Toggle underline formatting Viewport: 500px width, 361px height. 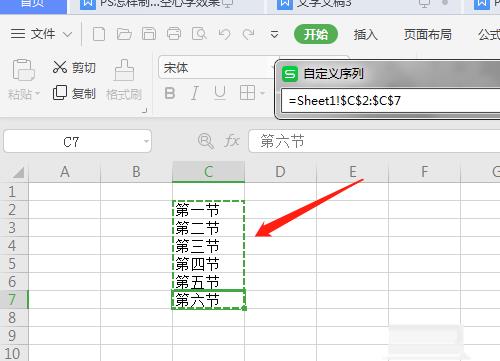(220, 93)
